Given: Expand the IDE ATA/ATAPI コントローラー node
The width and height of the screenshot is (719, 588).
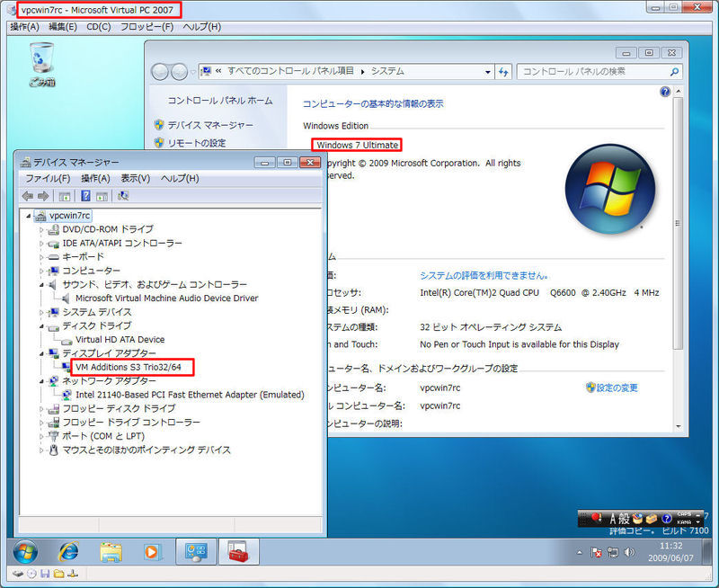Looking at the screenshot, I should [x=41, y=243].
